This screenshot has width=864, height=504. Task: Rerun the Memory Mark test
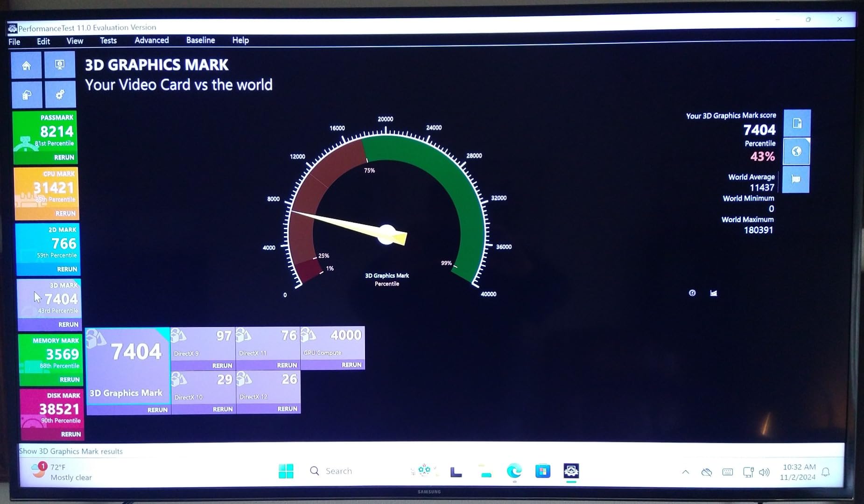click(x=70, y=379)
